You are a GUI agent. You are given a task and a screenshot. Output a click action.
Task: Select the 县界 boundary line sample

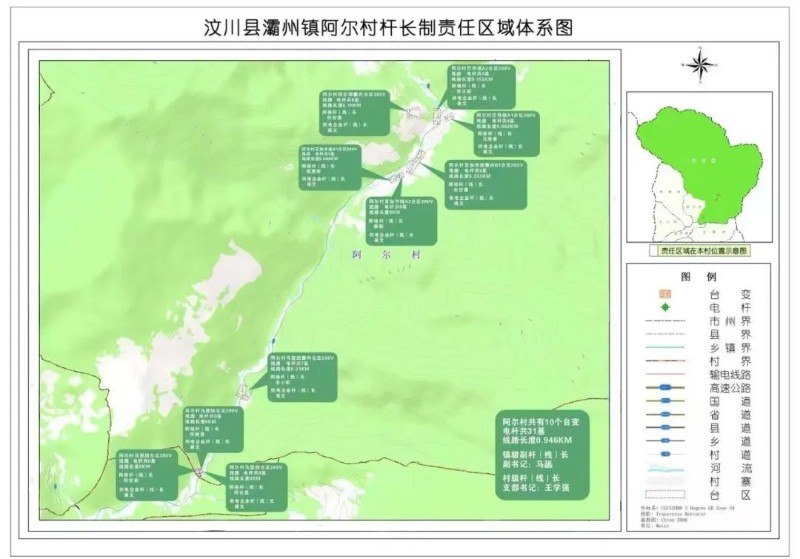pyautogui.click(x=665, y=335)
